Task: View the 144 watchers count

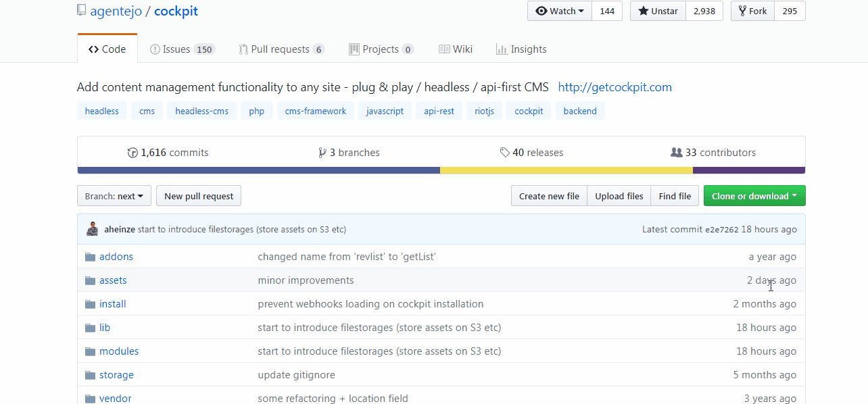Action: [x=607, y=11]
